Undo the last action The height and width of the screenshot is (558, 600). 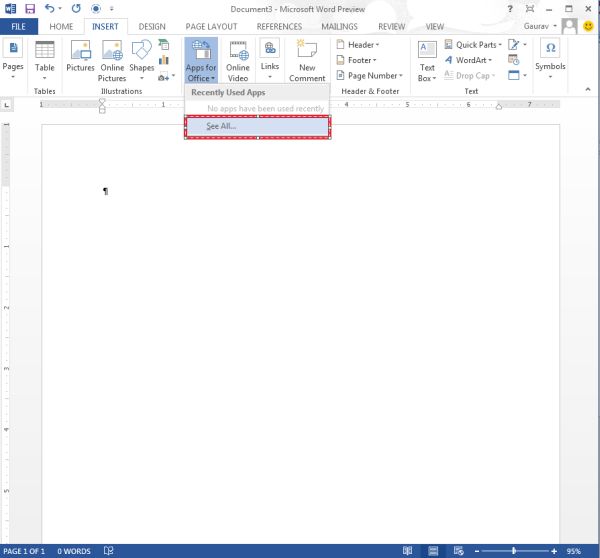[50, 8]
